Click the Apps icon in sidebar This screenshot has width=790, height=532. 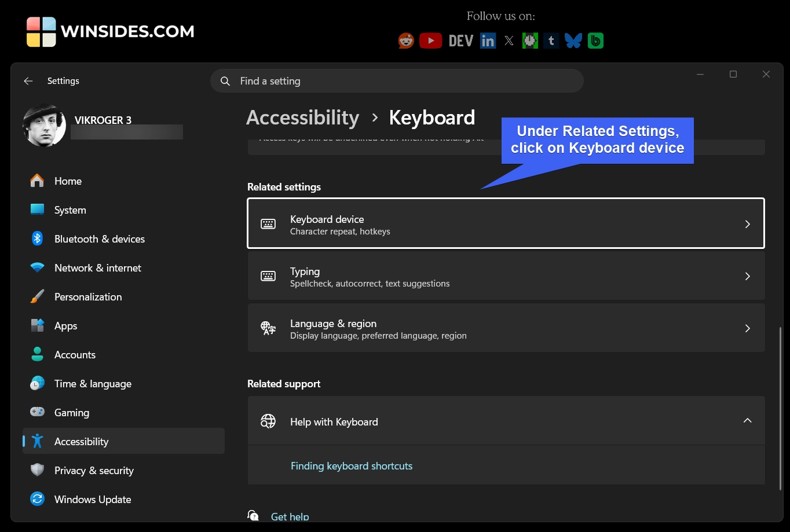click(x=37, y=325)
